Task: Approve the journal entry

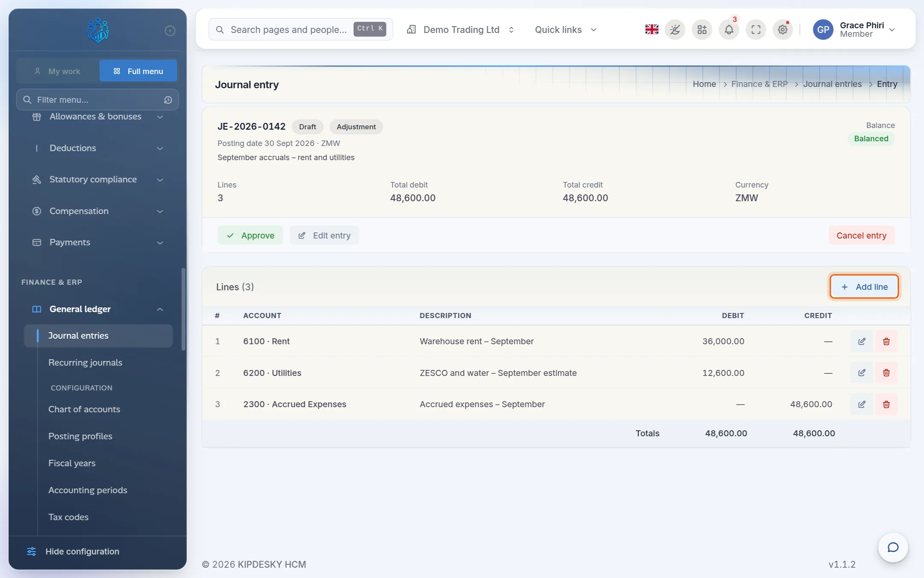Action: click(250, 235)
